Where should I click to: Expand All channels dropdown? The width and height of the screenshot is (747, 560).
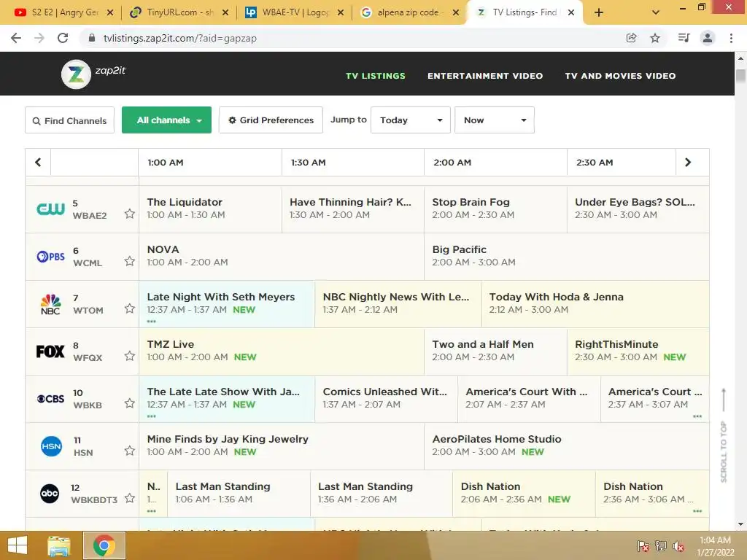[x=166, y=120]
